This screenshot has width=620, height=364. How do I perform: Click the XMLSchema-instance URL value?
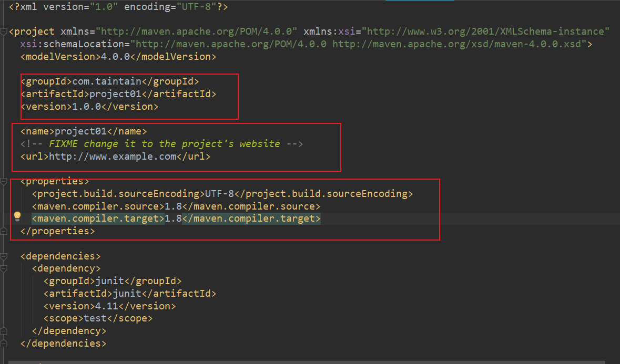(485, 32)
